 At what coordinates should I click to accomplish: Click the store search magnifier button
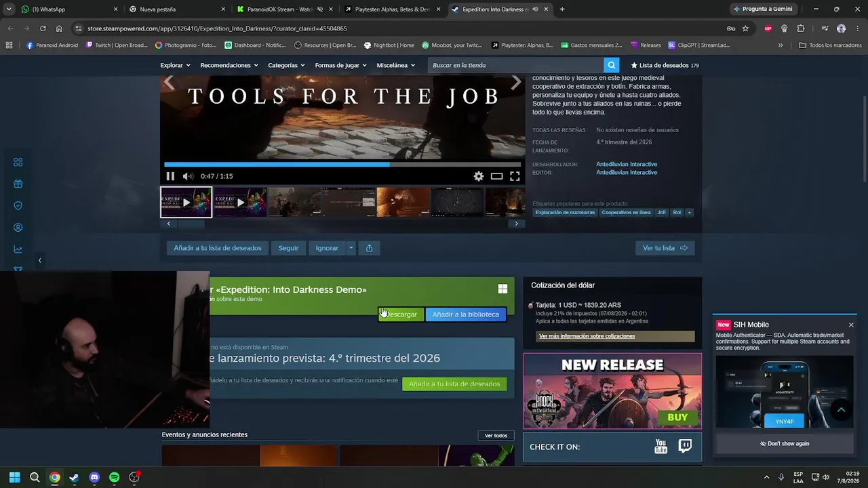tap(612, 65)
